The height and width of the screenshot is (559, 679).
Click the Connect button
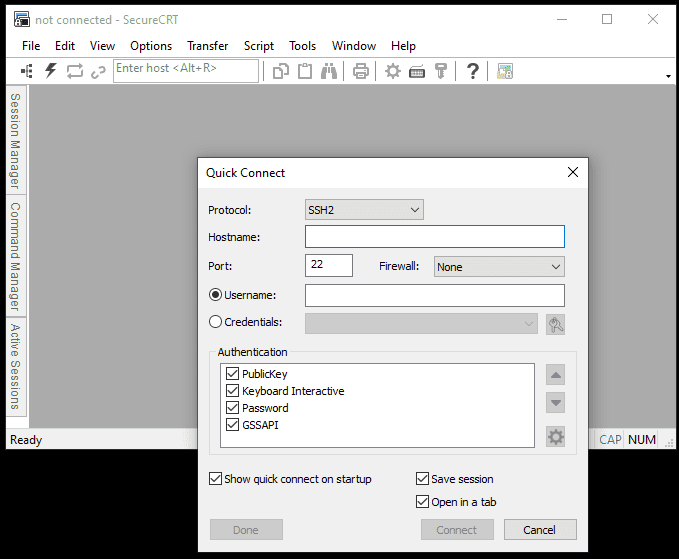click(x=457, y=530)
